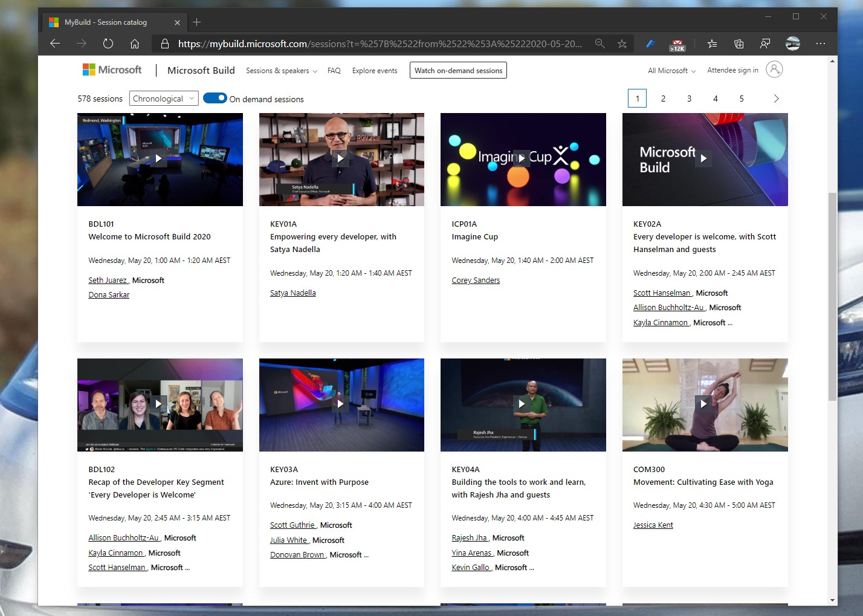Click the mail extension showing >12K

677,44
